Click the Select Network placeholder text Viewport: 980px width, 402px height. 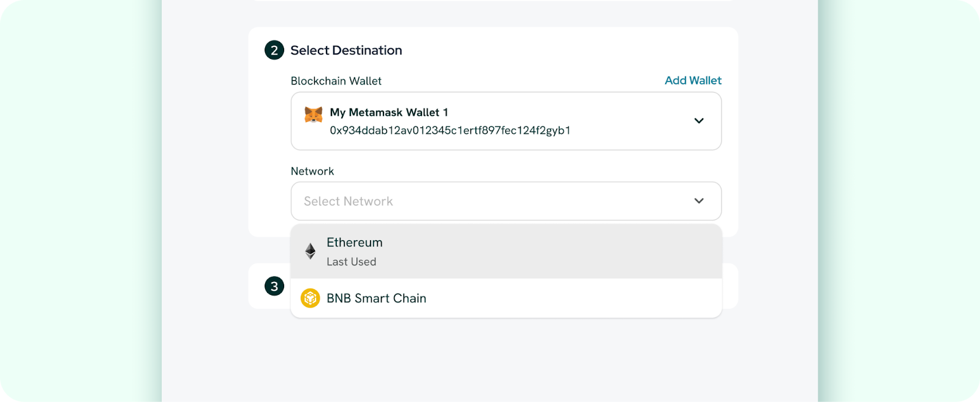point(349,201)
